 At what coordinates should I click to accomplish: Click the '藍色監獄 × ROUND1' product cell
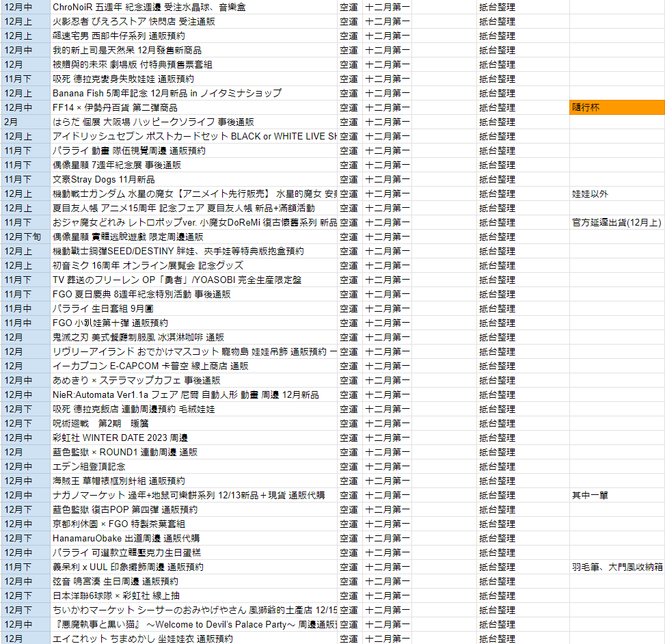tap(194, 453)
